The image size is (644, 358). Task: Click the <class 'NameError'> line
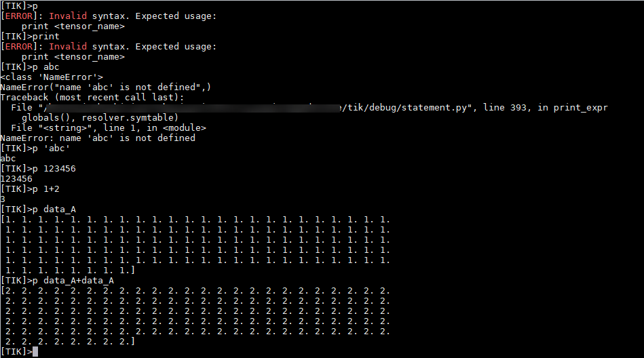[52, 77]
